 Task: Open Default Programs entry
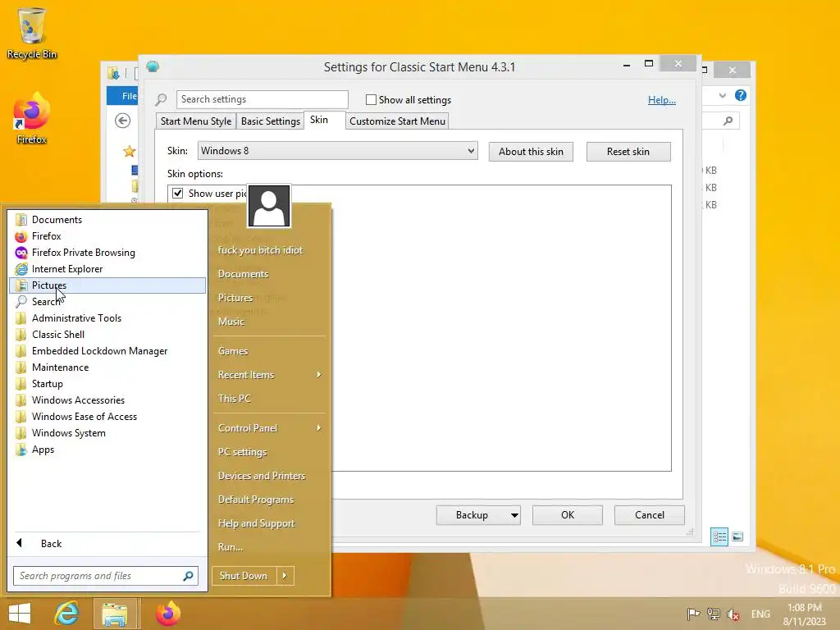pyautogui.click(x=269, y=500)
